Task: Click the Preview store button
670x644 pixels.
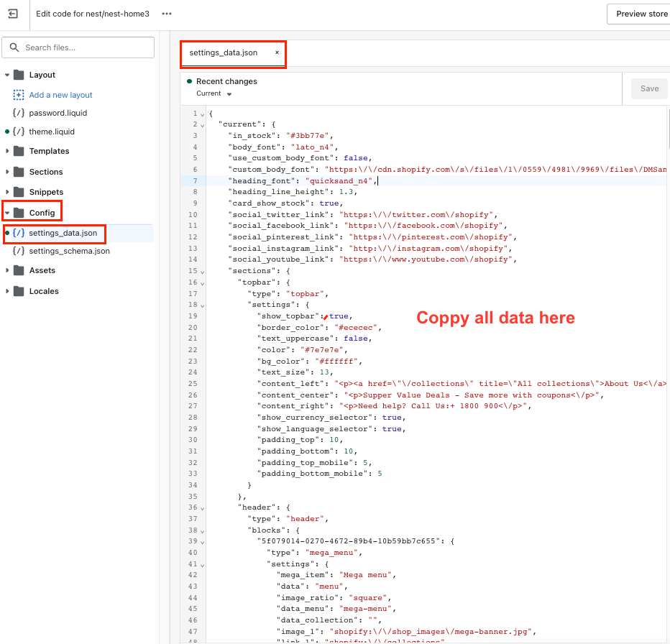Action: pos(640,14)
